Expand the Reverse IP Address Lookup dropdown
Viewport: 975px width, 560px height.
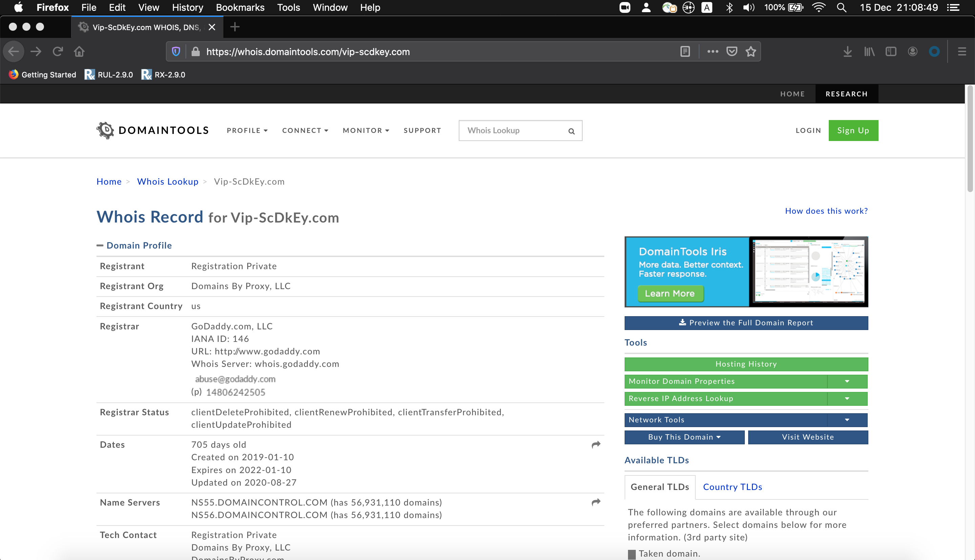tap(847, 398)
